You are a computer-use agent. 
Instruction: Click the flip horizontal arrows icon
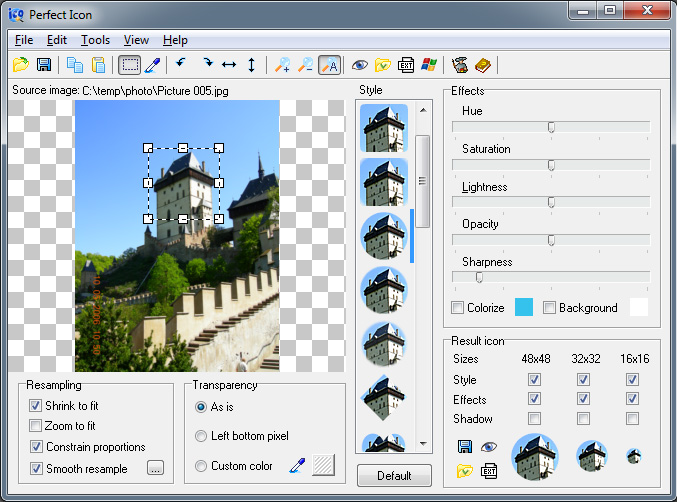pos(229,65)
